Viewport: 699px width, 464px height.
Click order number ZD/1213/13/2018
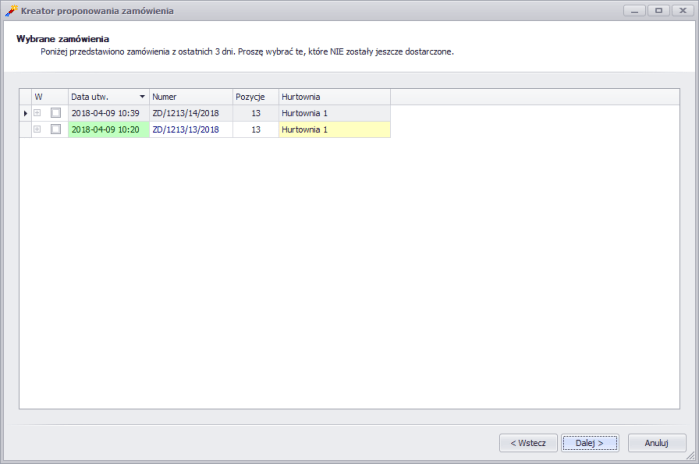point(186,129)
